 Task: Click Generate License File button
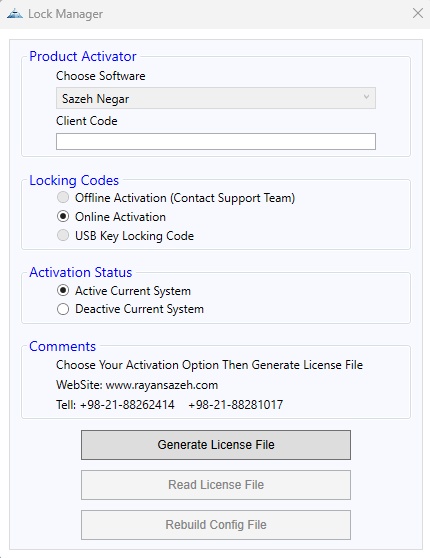tap(216, 445)
